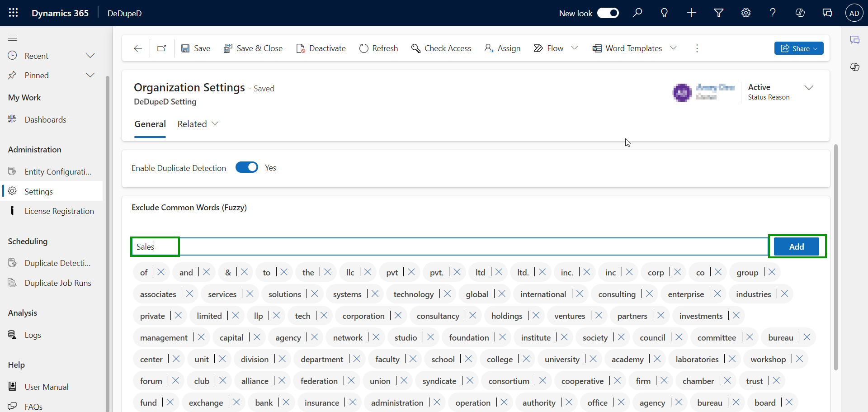Expand the Word Templates dropdown
The width and height of the screenshot is (868, 412).
(673, 48)
